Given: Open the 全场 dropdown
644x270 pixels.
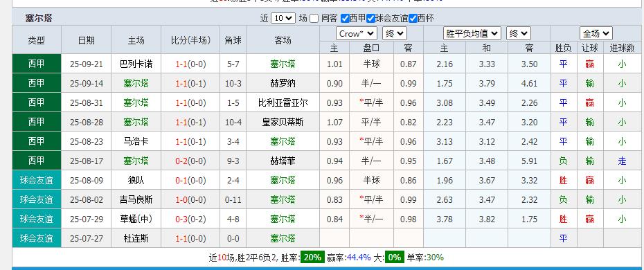Looking at the screenshot, I should [x=596, y=34].
